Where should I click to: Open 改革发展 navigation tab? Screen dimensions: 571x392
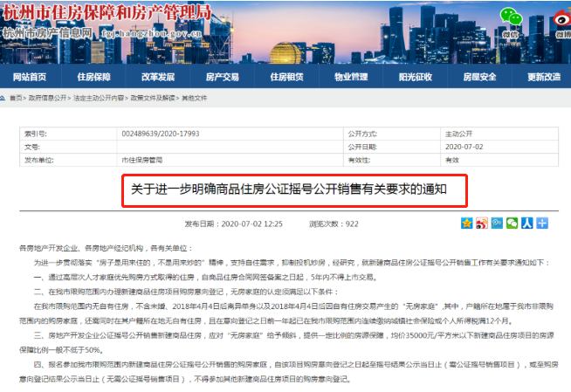point(158,77)
